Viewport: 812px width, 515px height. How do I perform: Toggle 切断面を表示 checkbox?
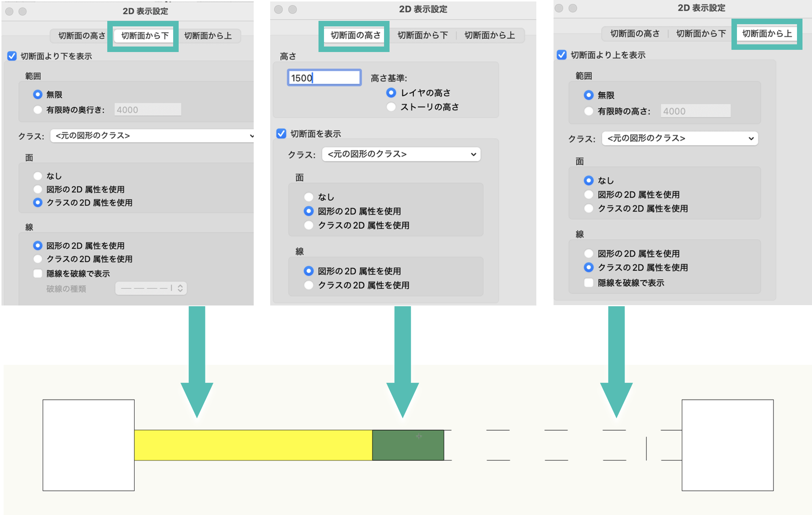point(281,134)
